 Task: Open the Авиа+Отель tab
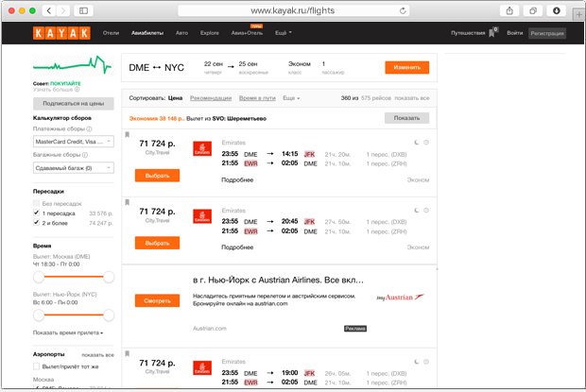(x=247, y=33)
